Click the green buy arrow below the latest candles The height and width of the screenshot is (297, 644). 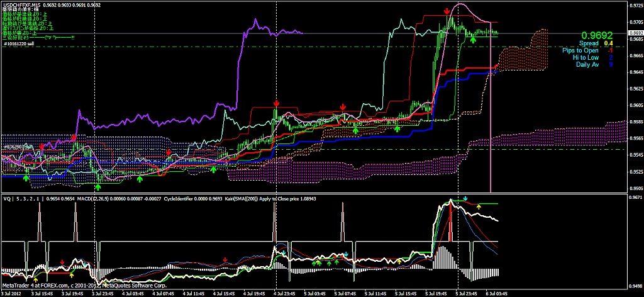click(x=473, y=39)
